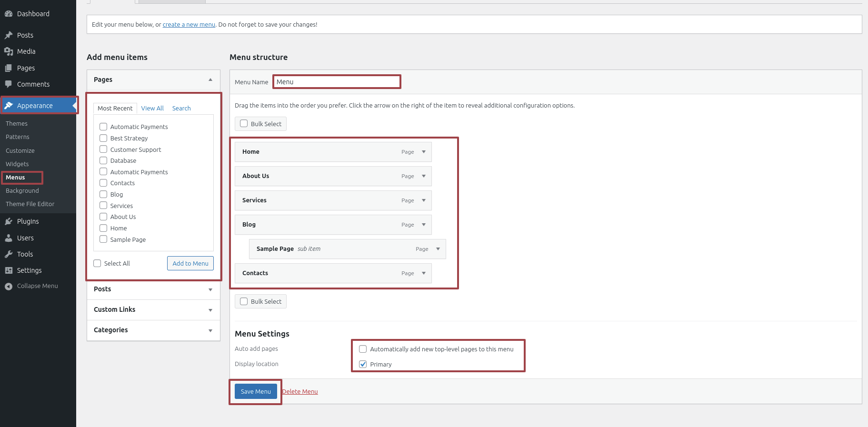The height and width of the screenshot is (427, 868).
Task: Open Patterns under Appearance
Action: point(18,137)
